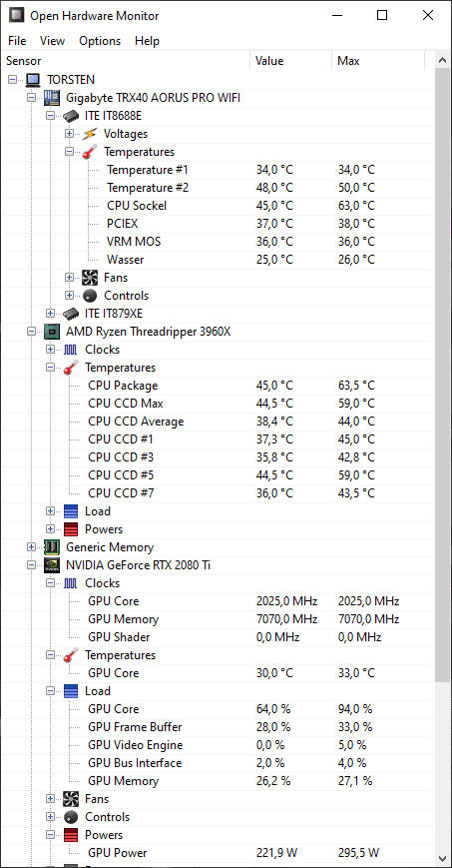Expand the Generic Memory node
Image resolution: width=452 pixels, height=868 pixels.
click(32, 547)
